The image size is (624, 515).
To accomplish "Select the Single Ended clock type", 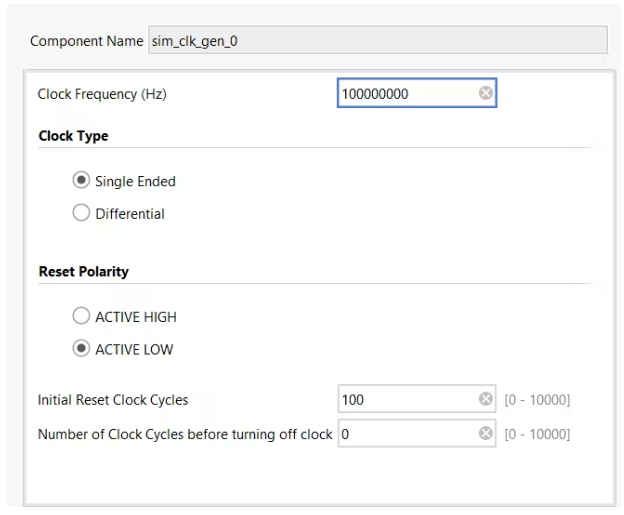I will [82, 181].
